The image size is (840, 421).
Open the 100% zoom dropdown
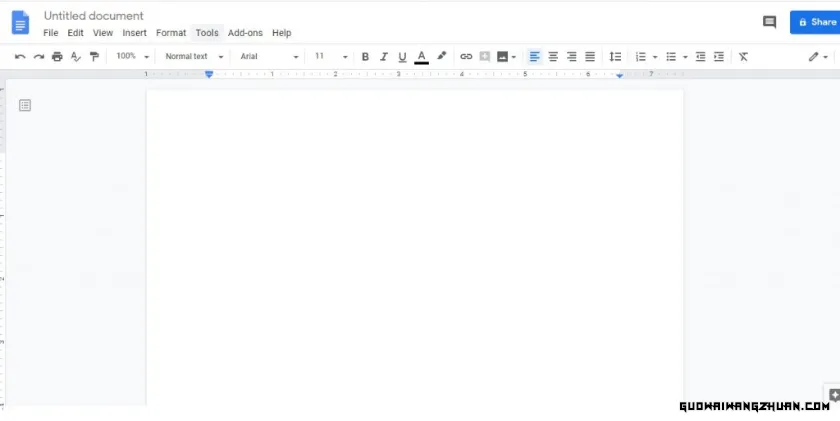click(x=132, y=56)
